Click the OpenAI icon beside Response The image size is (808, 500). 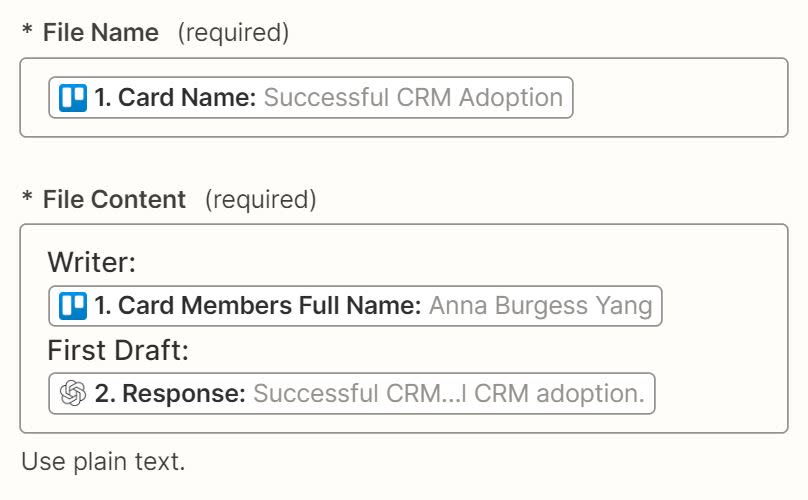(x=73, y=394)
